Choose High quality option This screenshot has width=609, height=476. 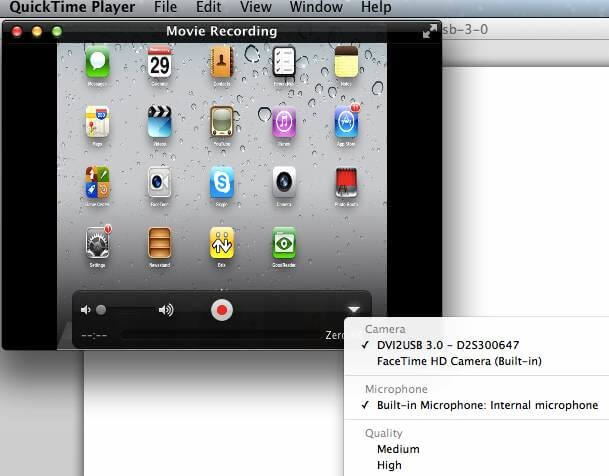tap(389, 465)
